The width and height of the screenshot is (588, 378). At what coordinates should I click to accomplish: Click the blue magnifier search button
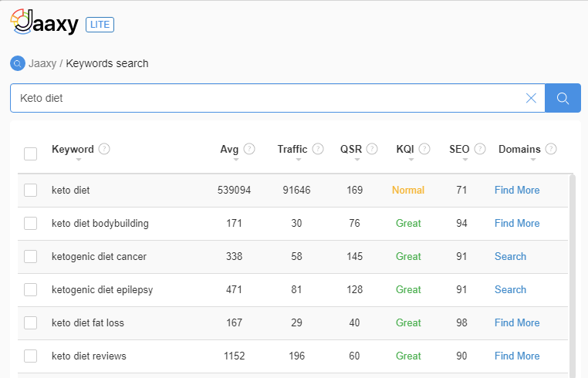tap(563, 98)
